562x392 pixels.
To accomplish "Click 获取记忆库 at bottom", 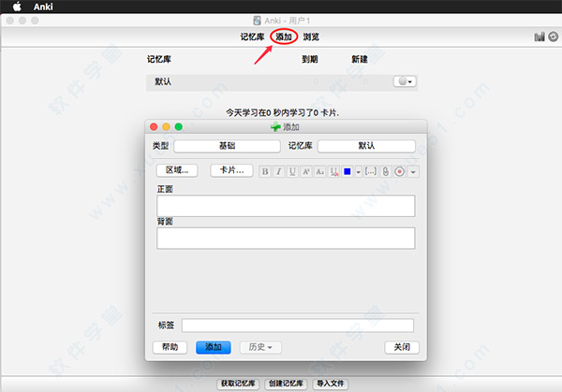I will 238,384.
